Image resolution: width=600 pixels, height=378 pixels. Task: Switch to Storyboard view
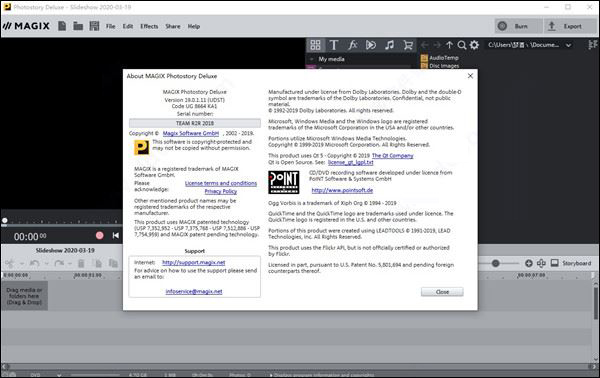pos(571,263)
